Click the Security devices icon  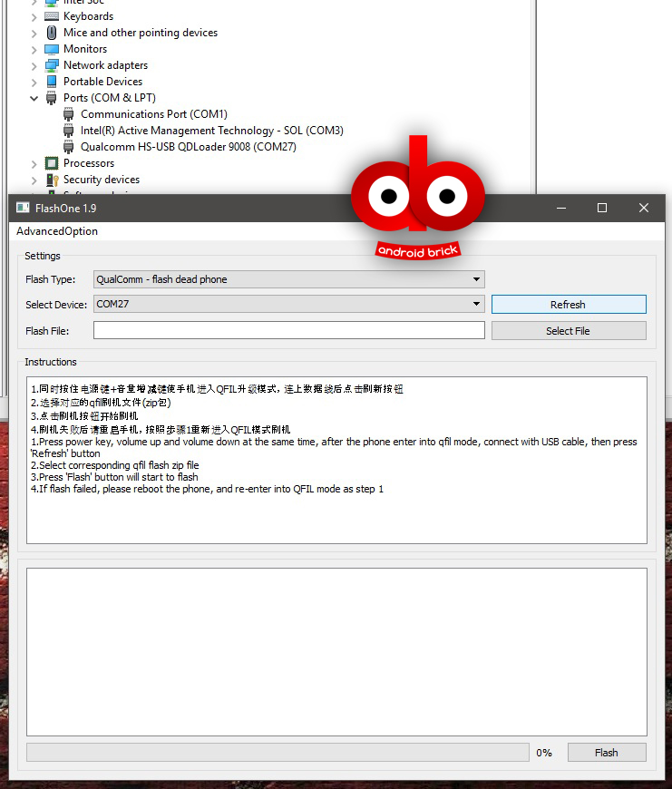click(52, 180)
